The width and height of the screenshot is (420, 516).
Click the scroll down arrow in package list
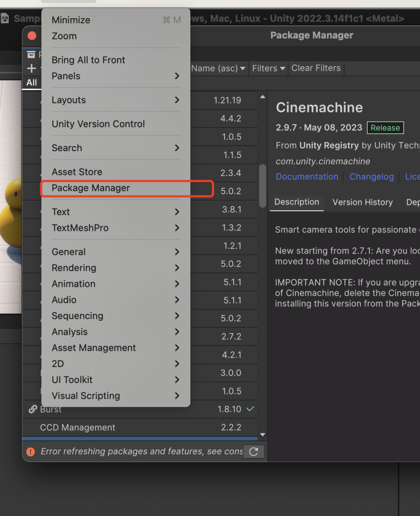(262, 434)
